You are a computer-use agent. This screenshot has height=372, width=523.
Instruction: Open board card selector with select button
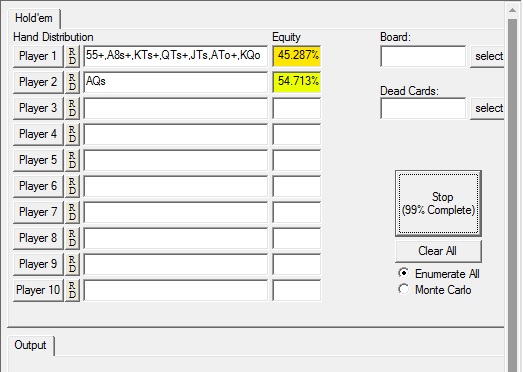(x=487, y=56)
